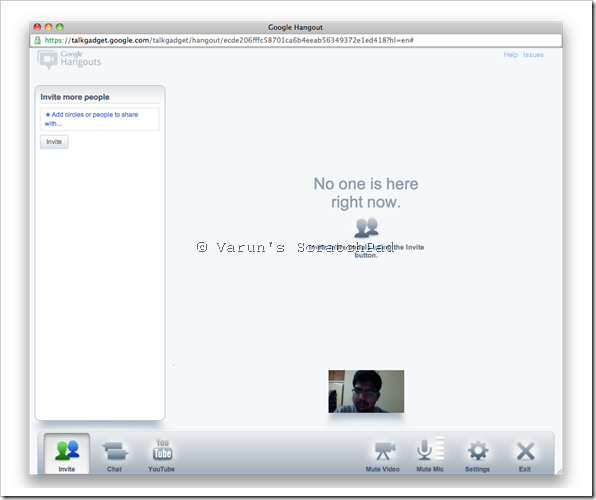Click the 'No one is here right now.' text
The height and width of the screenshot is (500, 596).
366,193
